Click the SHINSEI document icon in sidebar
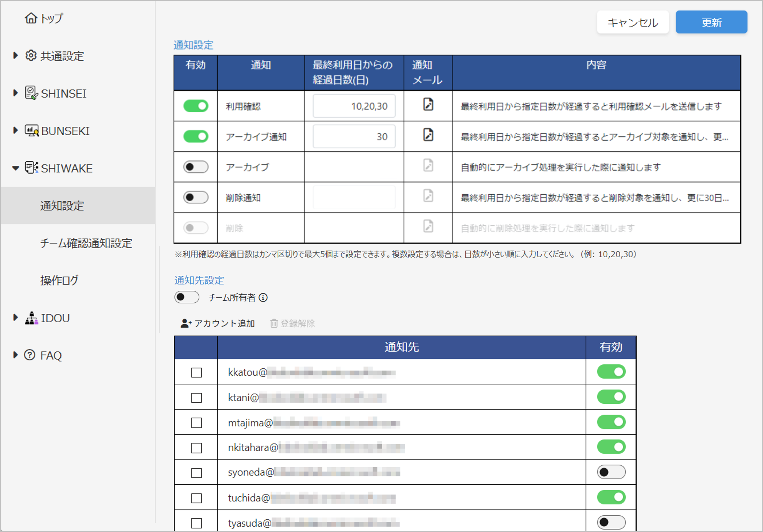 click(x=31, y=93)
